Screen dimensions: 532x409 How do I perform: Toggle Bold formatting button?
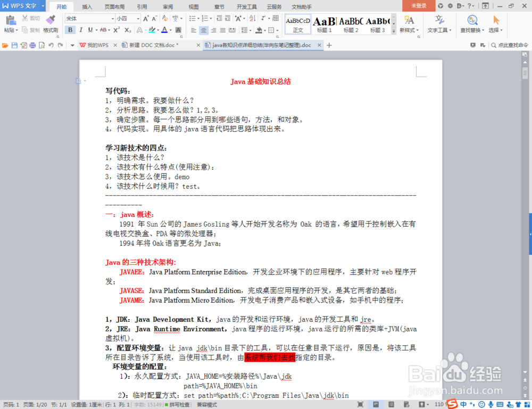[x=70, y=30]
